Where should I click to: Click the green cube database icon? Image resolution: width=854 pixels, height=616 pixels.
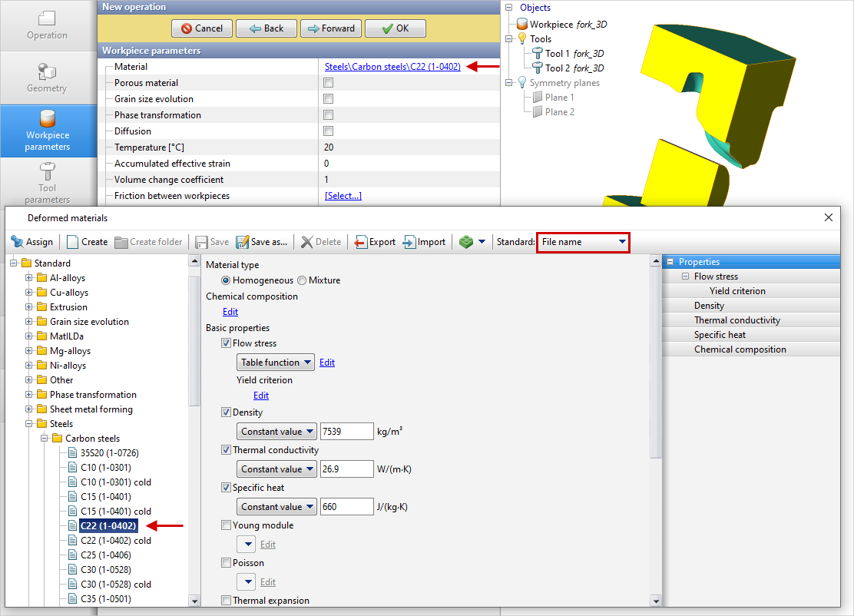[x=466, y=242]
